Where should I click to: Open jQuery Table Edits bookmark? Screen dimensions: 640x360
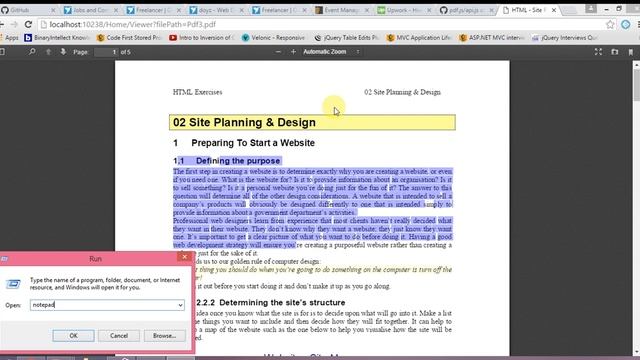pos(347,38)
